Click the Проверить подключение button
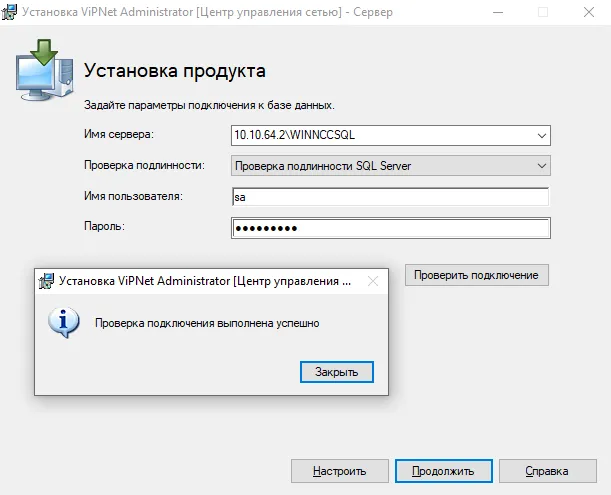Image resolution: width=611 pixels, height=495 pixels. pyautogui.click(x=477, y=275)
